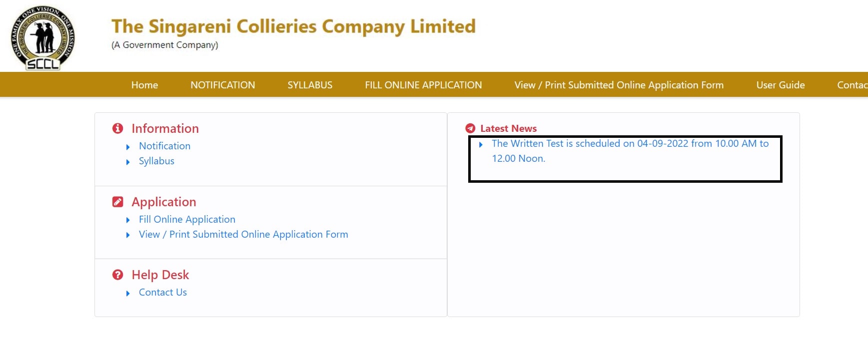Screen dimensions: 868x354
Task: Open User Guide from the navigation bar
Action: point(780,85)
